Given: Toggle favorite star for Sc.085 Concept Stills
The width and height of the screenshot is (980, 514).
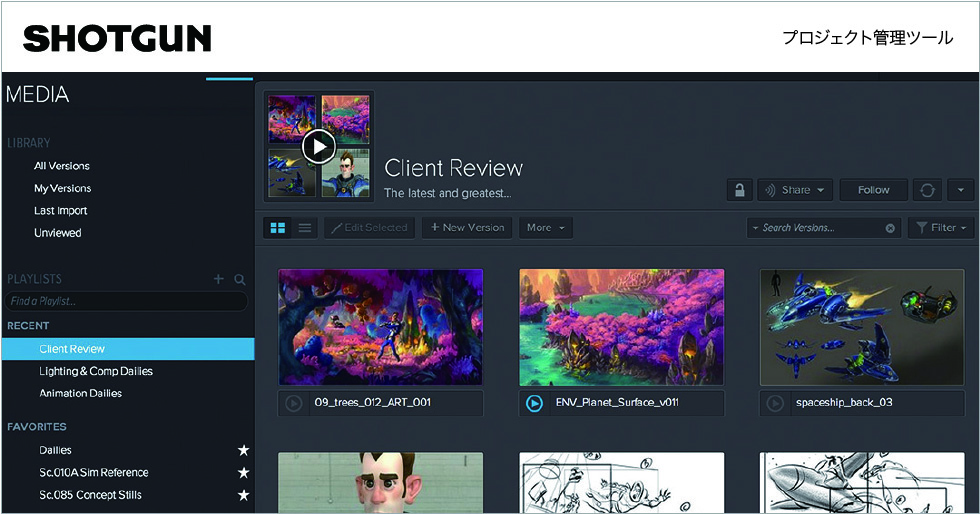Looking at the screenshot, I should (x=243, y=495).
